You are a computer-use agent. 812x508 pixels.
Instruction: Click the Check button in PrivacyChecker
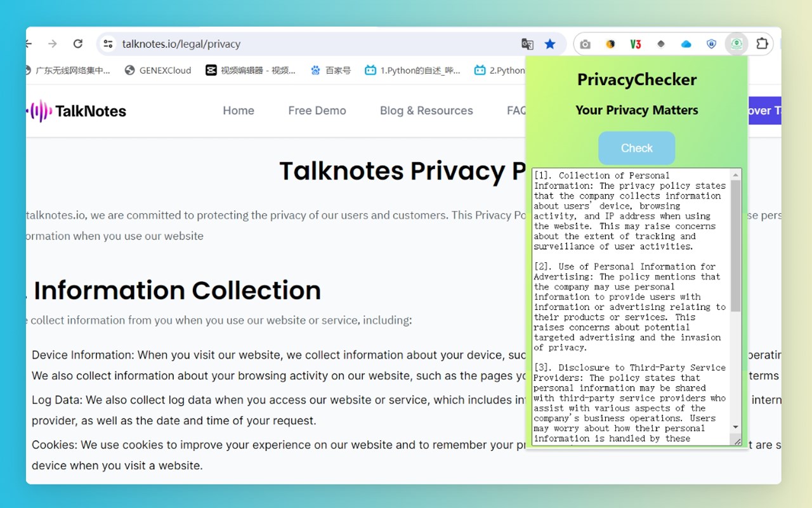coord(636,148)
